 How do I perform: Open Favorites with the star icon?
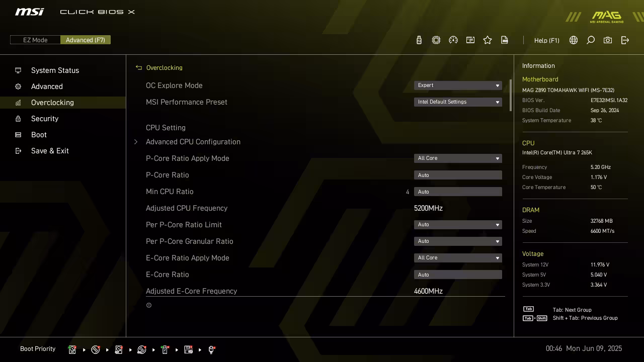tap(488, 40)
